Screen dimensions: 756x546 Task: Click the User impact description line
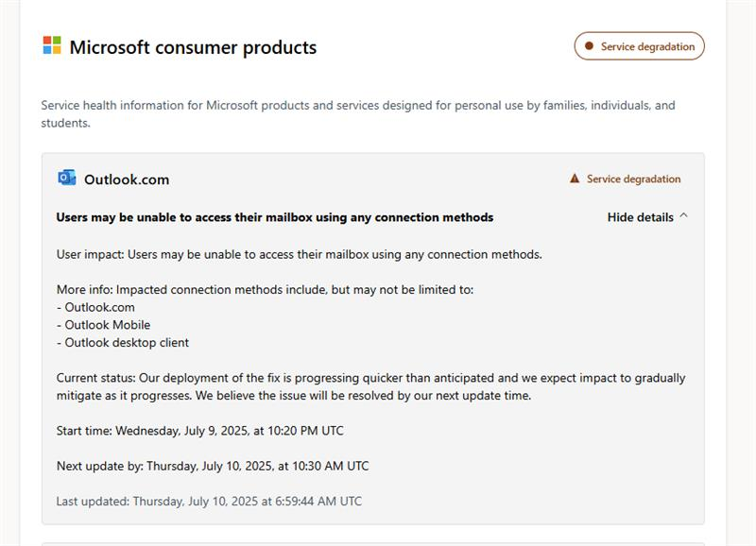pos(299,254)
